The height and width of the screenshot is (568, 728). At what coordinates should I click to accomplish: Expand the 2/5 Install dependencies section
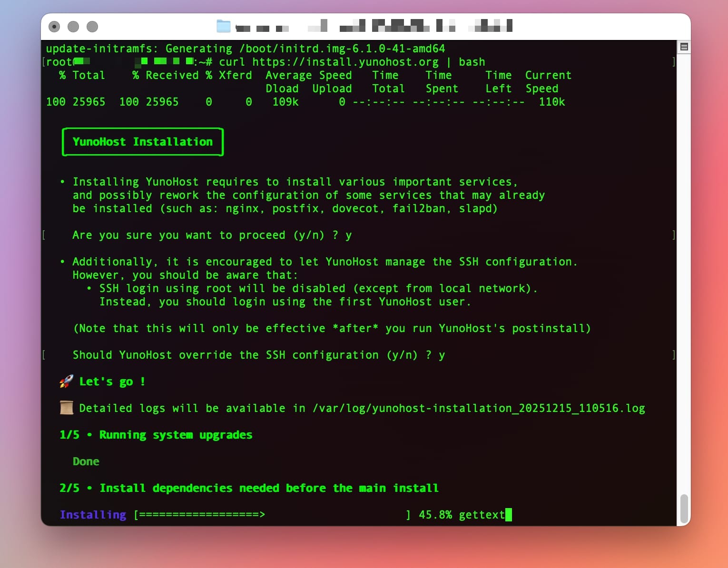[x=249, y=488]
